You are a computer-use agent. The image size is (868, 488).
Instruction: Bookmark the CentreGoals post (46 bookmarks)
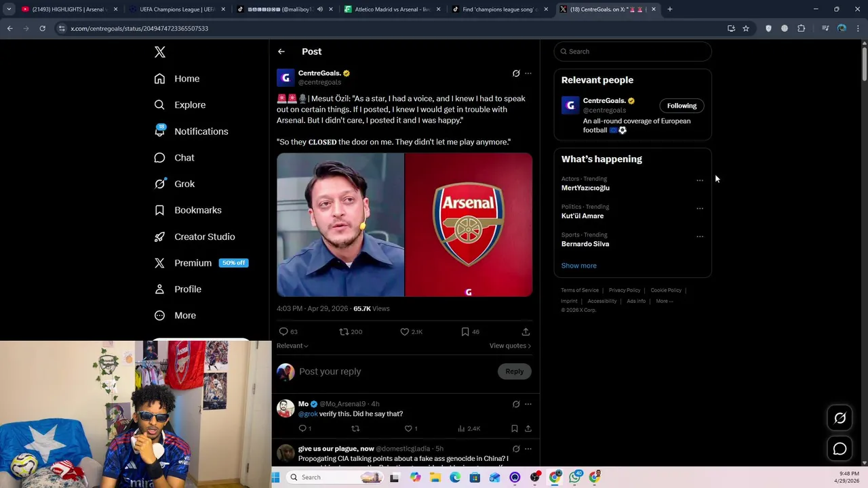point(470,331)
